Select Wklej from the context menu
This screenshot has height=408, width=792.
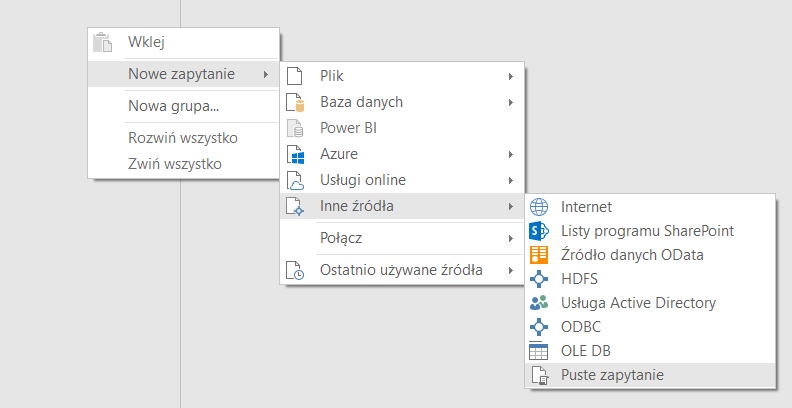coord(146,42)
